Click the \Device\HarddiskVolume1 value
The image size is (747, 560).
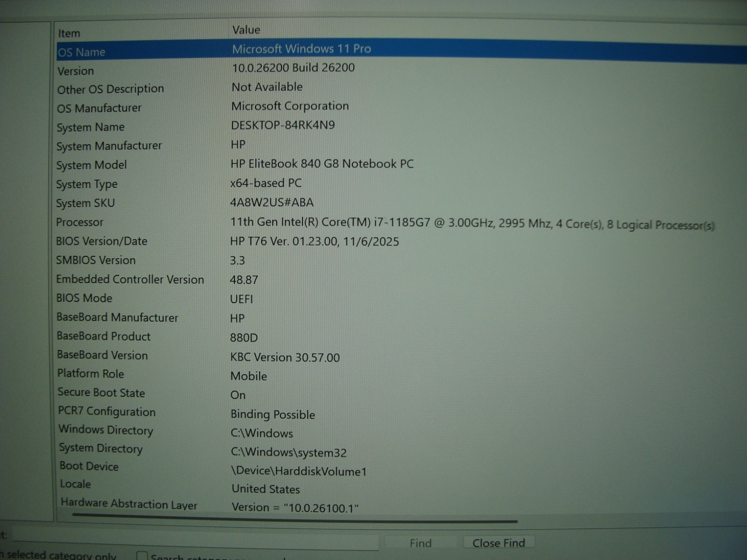coord(299,471)
